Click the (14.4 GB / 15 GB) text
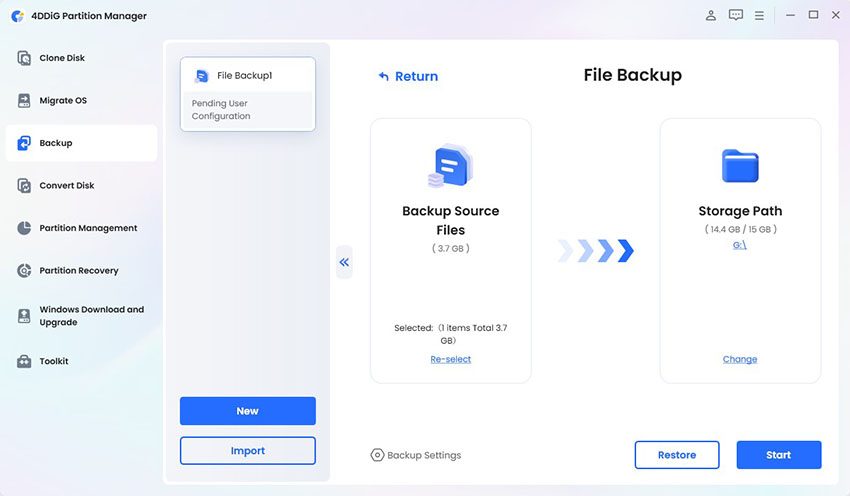This screenshot has width=850, height=496. point(740,229)
